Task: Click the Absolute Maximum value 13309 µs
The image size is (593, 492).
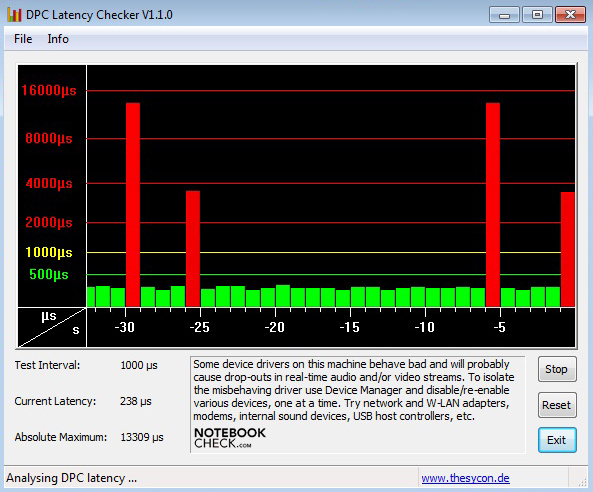Action: pyautogui.click(x=142, y=437)
